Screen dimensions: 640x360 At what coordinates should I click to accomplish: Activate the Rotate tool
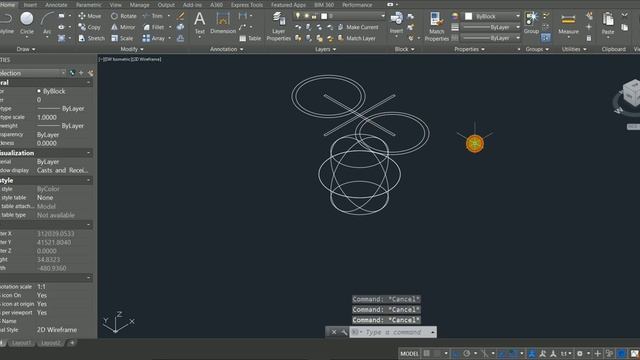click(124, 16)
